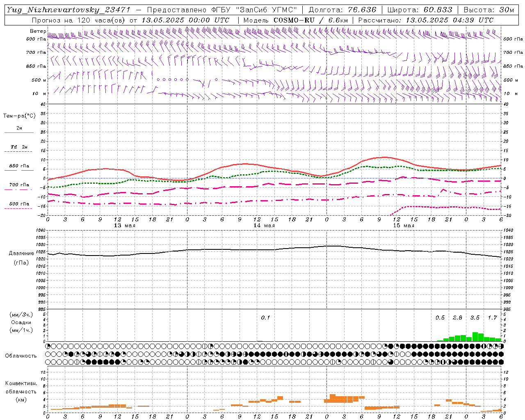Click '35' on the right temperature axis
The image size is (525, 420).
click(506, 114)
